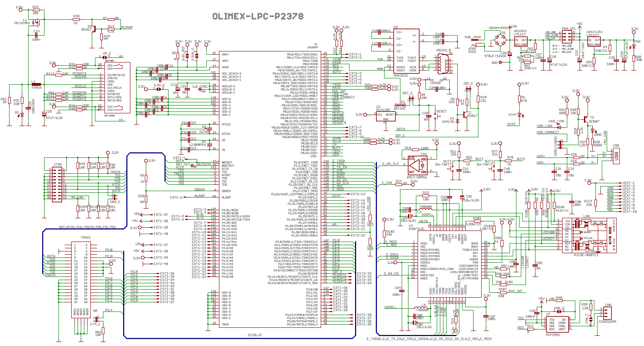This screenshot has width=644, height=346.
Task: Click the OLIMEX-LPC-P2378 schematic title
Action: pyautogui.click(x=258, y=16)
